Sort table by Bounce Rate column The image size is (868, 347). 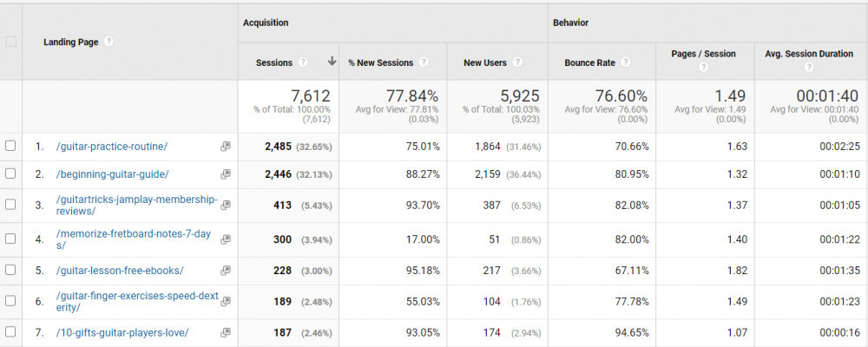tap(590, 62)
